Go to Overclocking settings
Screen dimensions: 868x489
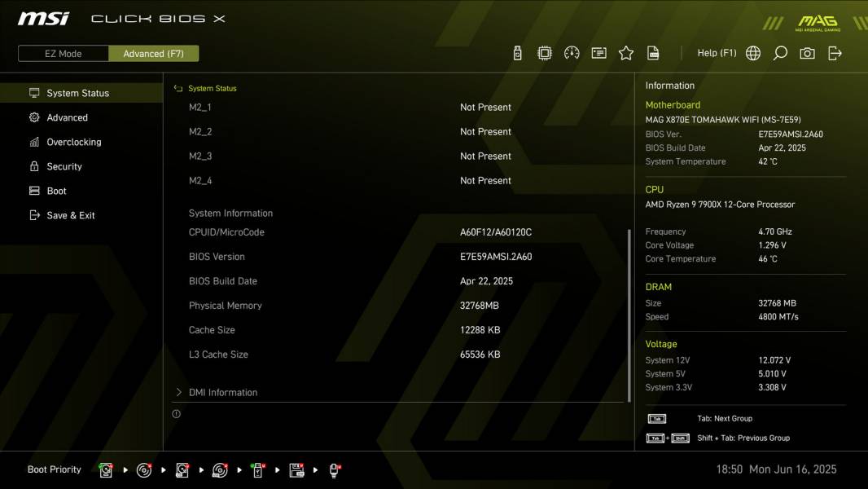(x=81, y=142)
